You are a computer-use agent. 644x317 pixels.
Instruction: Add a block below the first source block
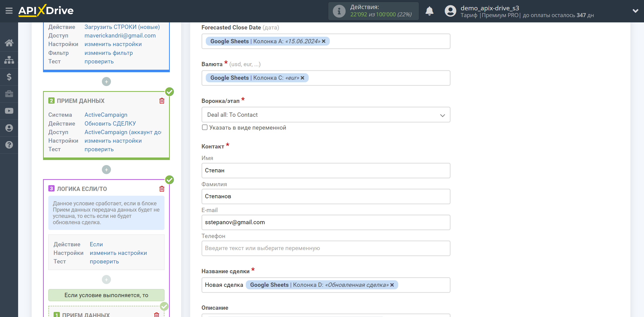106,82
